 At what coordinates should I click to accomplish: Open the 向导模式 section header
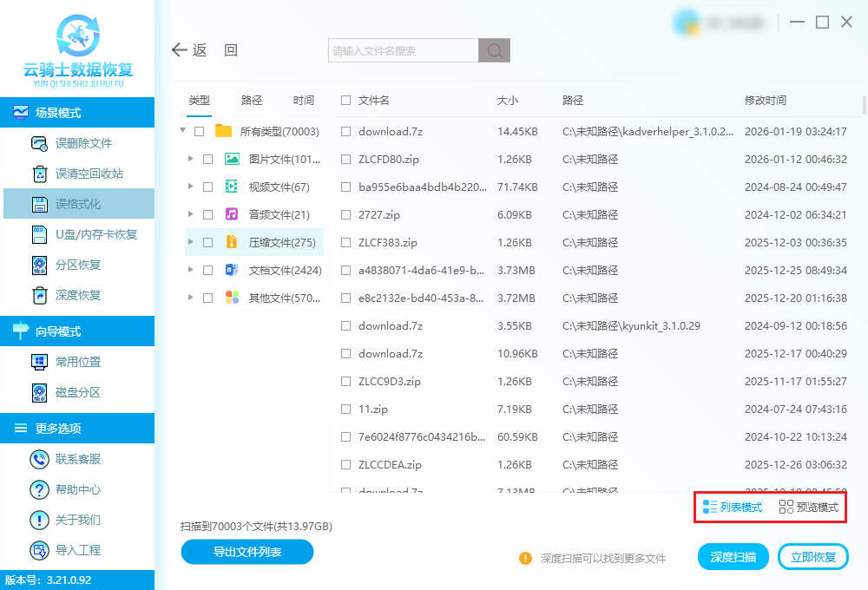(x=77, y=331)
